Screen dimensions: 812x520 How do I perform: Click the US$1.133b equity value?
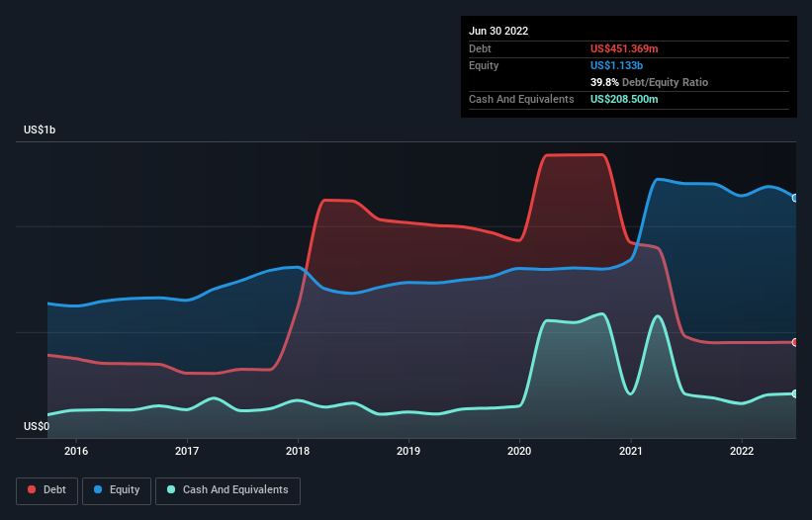pyautogui.click(x=616, y=65)
